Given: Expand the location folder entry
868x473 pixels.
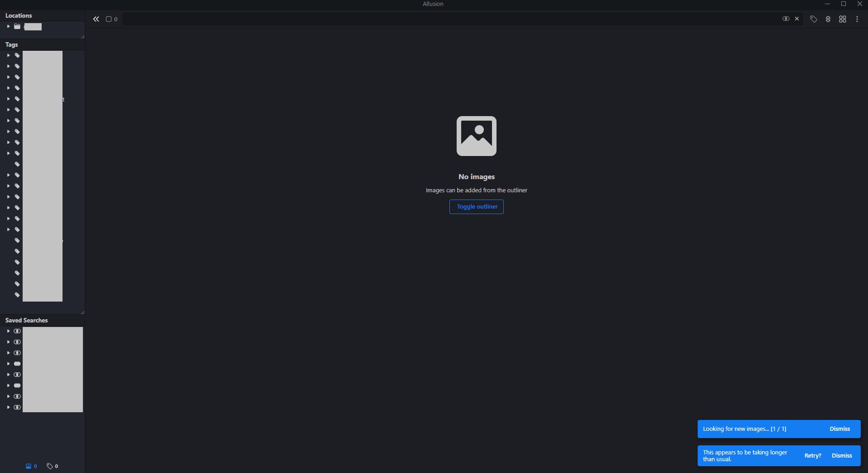Looking at the screenshot, I should tap(8, 26).
